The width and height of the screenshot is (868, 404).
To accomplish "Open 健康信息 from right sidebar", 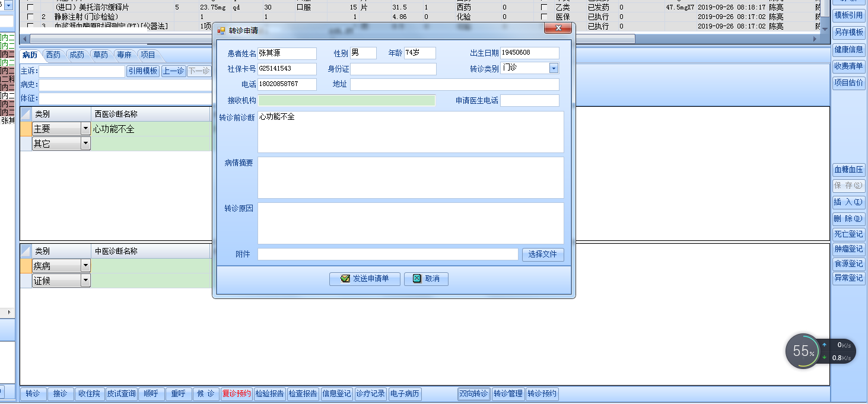I will tap(848, 50).
